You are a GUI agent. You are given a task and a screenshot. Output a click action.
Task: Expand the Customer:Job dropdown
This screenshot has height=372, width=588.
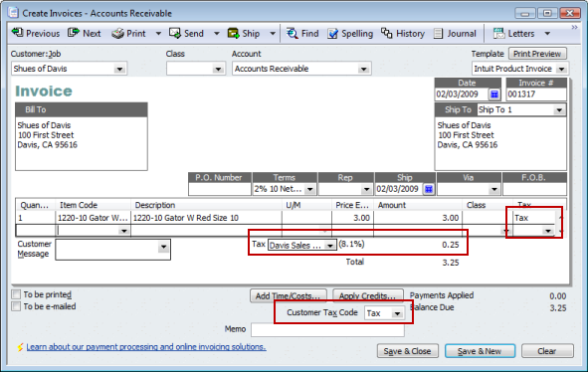(x=119, y=69)
